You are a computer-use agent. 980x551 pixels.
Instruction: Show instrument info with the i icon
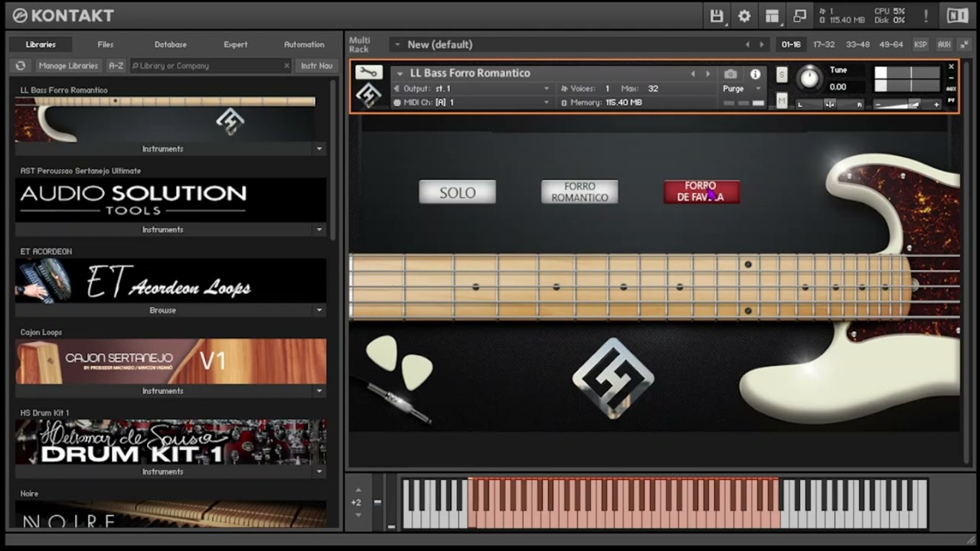click(756, 74)
